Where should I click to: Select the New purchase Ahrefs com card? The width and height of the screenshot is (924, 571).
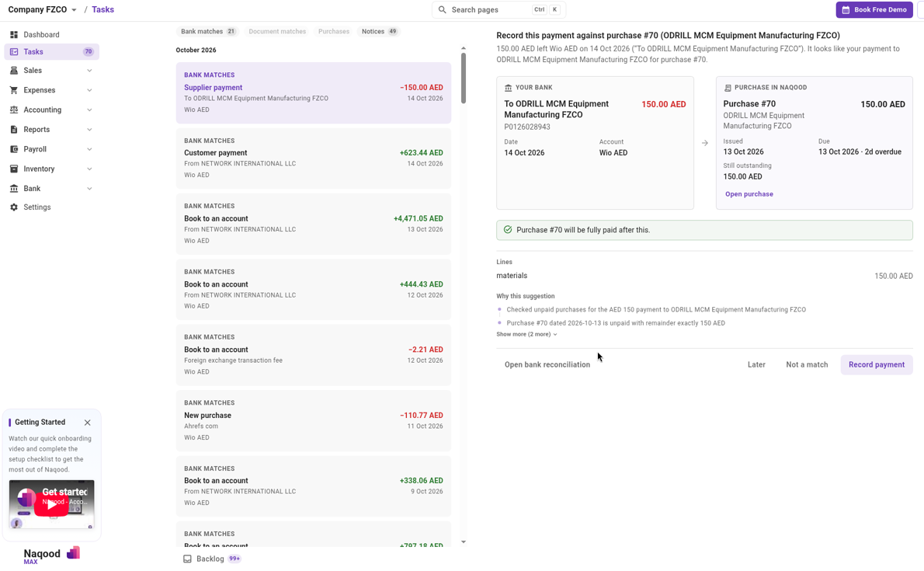(314, 420)
